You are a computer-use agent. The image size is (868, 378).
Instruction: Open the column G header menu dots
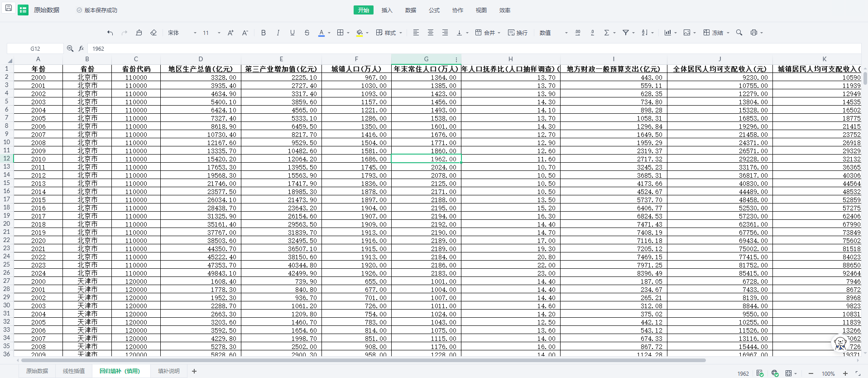(456, 59)
